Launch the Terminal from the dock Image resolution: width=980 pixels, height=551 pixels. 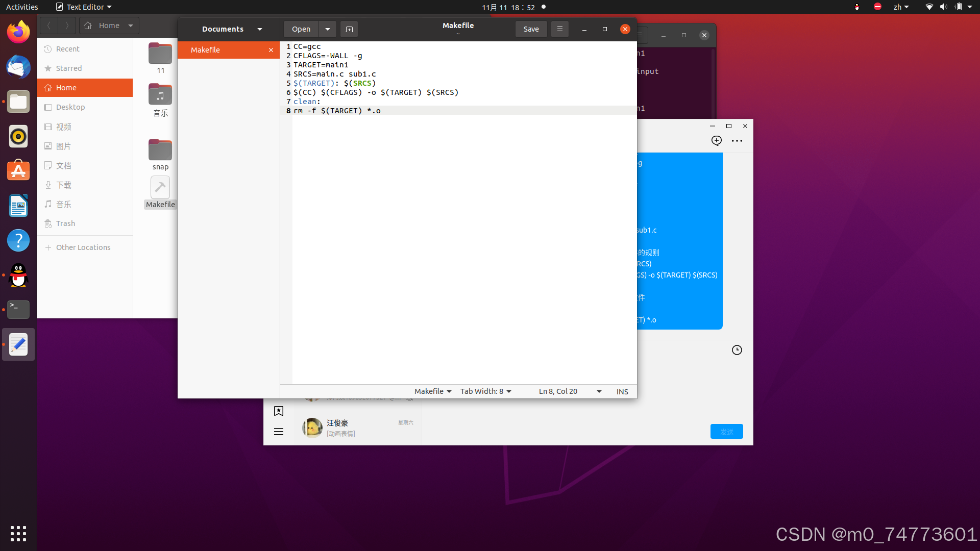click(x=18, y=310)
